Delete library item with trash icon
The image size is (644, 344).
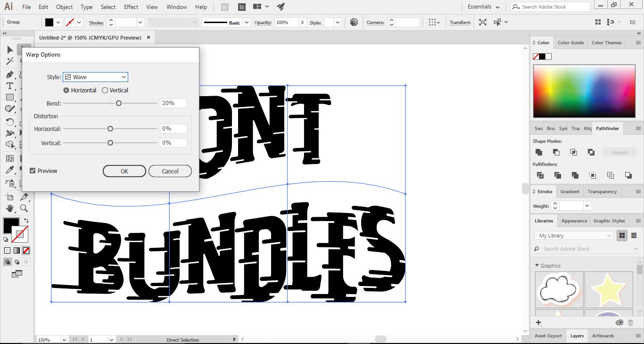tap(631, 323)
